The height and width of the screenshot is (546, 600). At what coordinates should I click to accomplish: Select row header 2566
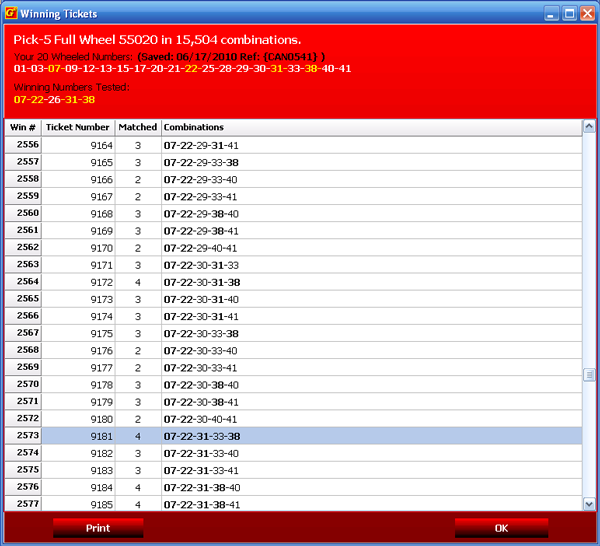pyautogui.click(x=23, y=316)
